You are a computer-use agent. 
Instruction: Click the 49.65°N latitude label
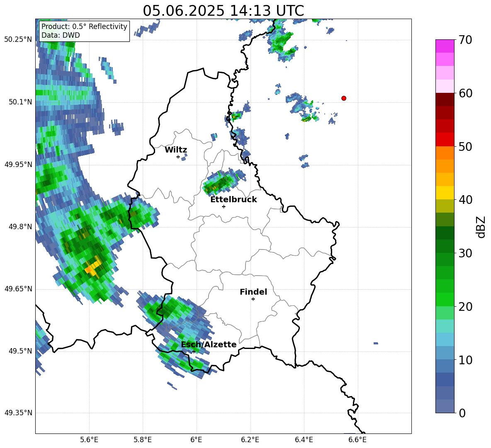point(18,288)
